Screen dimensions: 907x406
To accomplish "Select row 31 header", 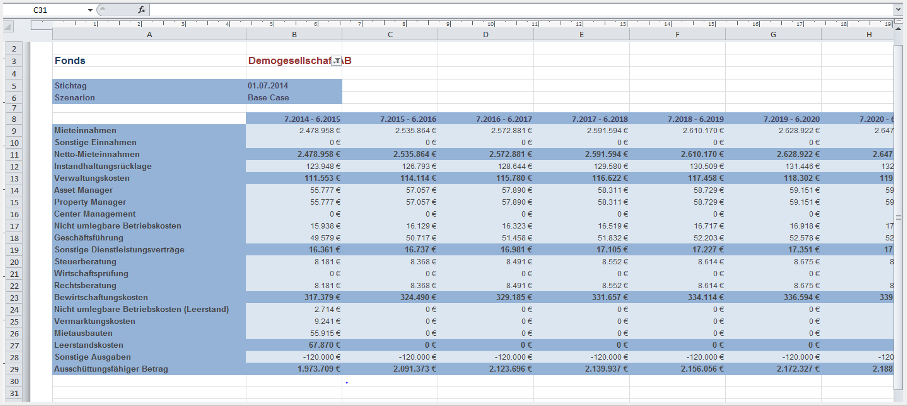I will [13, 393].
